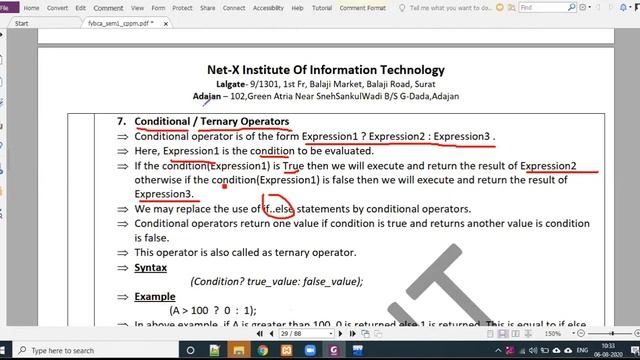The width and height of the screenshot is (640, 360).
Task: Click 'Net-X Institute Of Information Technology' title
Action: coord(326,70)
